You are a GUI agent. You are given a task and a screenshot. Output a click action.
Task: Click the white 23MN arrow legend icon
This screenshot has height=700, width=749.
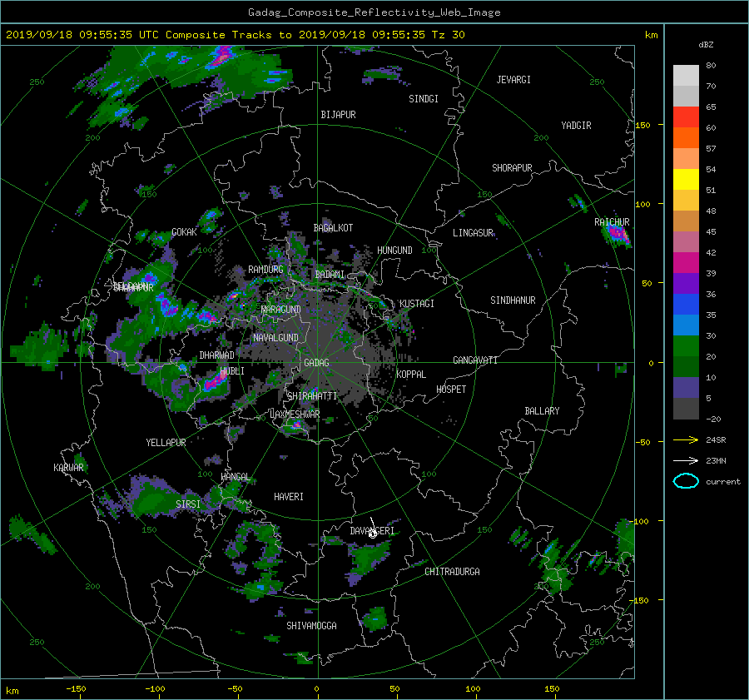686,460
